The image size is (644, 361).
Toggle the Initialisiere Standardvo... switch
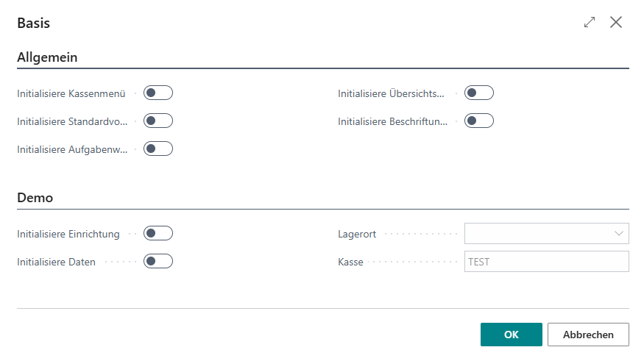point(158,121)
